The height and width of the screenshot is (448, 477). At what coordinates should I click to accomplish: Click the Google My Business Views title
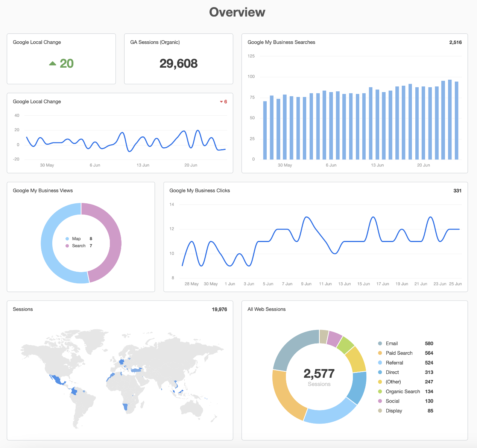[x=43, y=191]
